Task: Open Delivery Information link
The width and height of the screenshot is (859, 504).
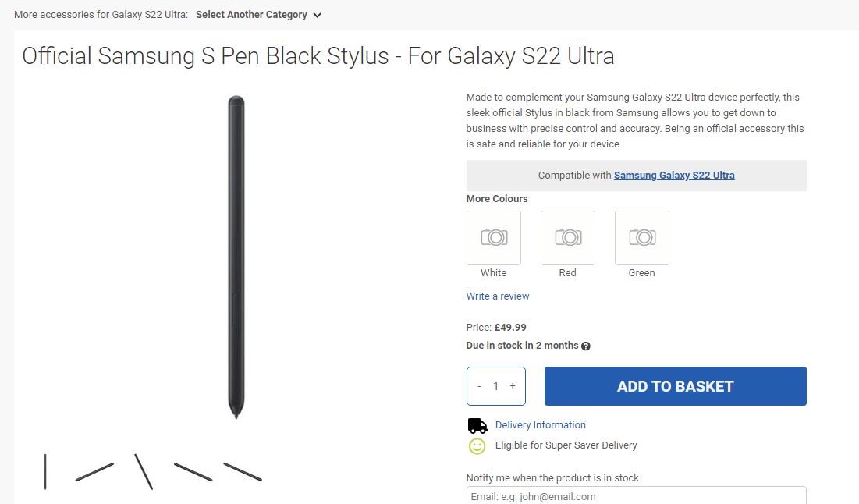Action: (540, 425)
